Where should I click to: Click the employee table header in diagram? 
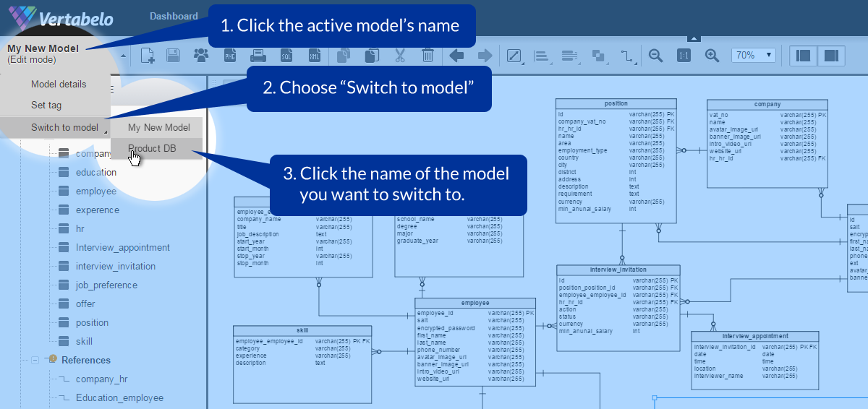475,303
